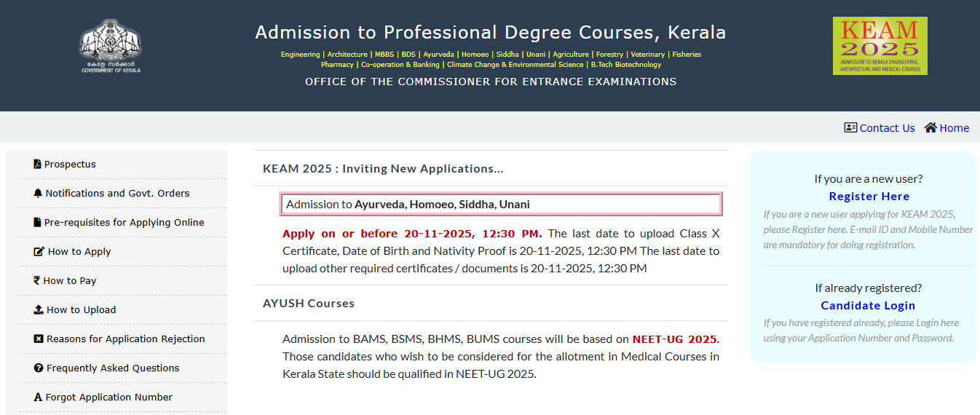
Task: Open the Contact Us link
Action: 887,128
